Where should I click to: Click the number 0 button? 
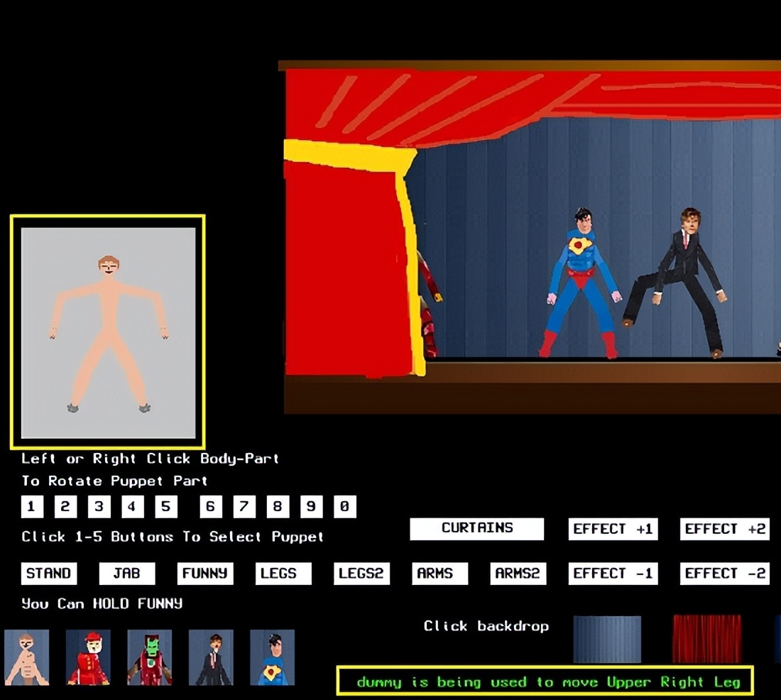(x=344, y=507)
